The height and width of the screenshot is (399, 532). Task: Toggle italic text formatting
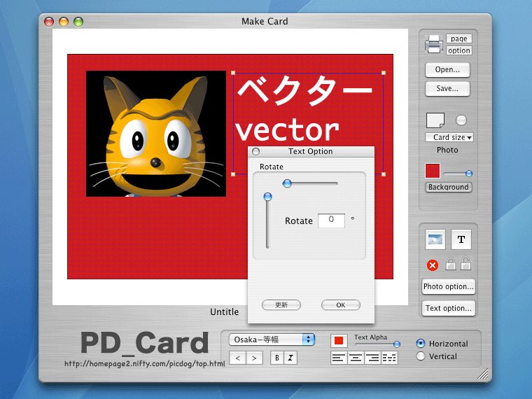pyautogui.click(x=290, y=358)
